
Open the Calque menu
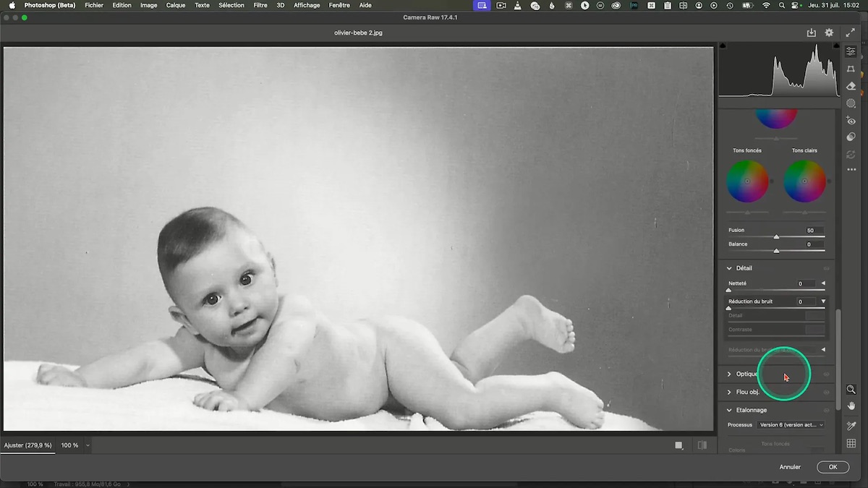[x=176, y=5]
